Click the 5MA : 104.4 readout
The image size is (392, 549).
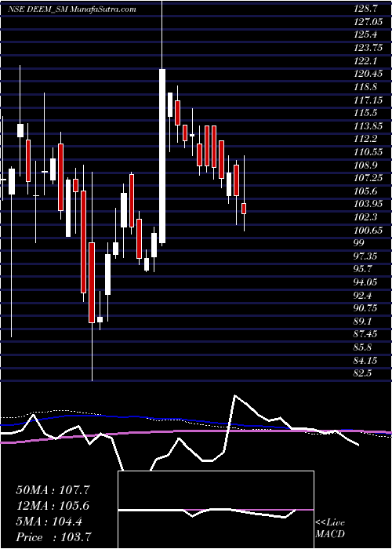[x=49, y=522]
